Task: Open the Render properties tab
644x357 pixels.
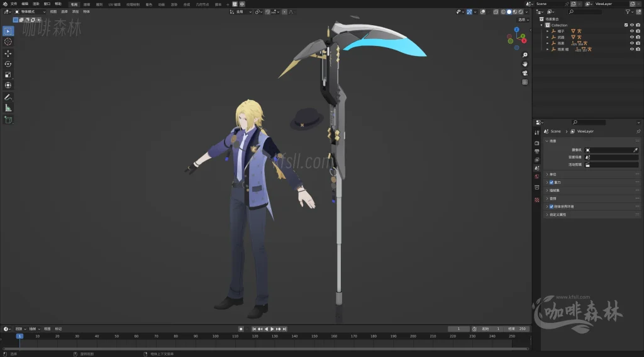Action: [537, 143]
